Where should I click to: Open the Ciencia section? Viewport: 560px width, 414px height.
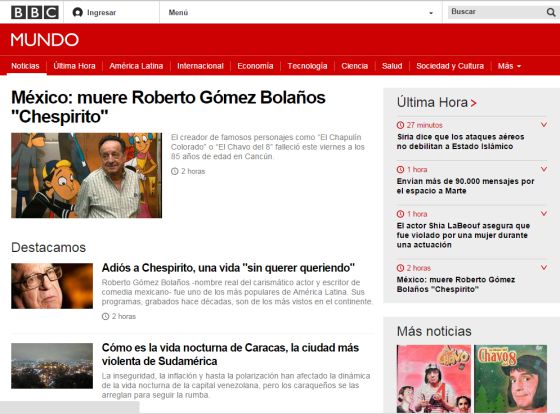coord(354,66)
